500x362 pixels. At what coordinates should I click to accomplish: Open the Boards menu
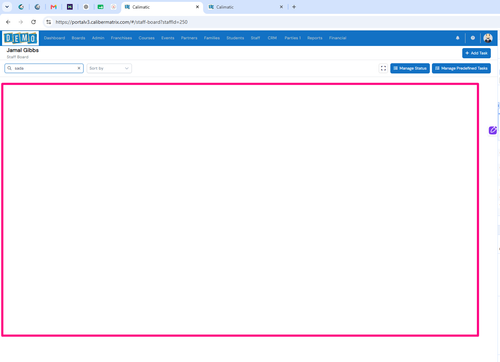click(78, 38)
